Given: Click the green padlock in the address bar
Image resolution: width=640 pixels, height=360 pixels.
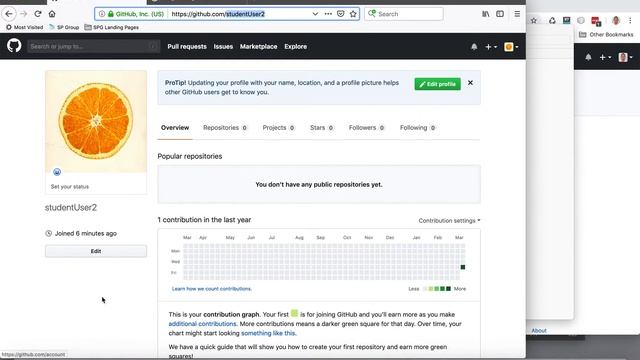Looking at the screenshot, I should tap(111, 14).
